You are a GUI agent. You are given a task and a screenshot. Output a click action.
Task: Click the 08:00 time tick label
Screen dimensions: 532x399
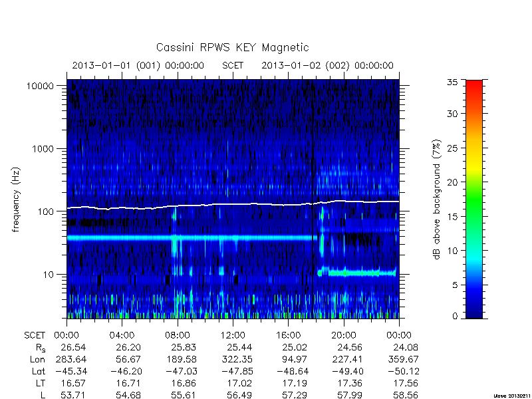coord(177,336)
